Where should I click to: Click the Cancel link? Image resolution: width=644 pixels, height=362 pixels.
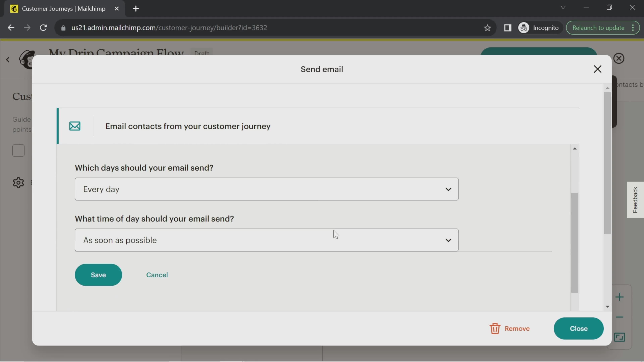pyautogui.click(x=157, y=275)
